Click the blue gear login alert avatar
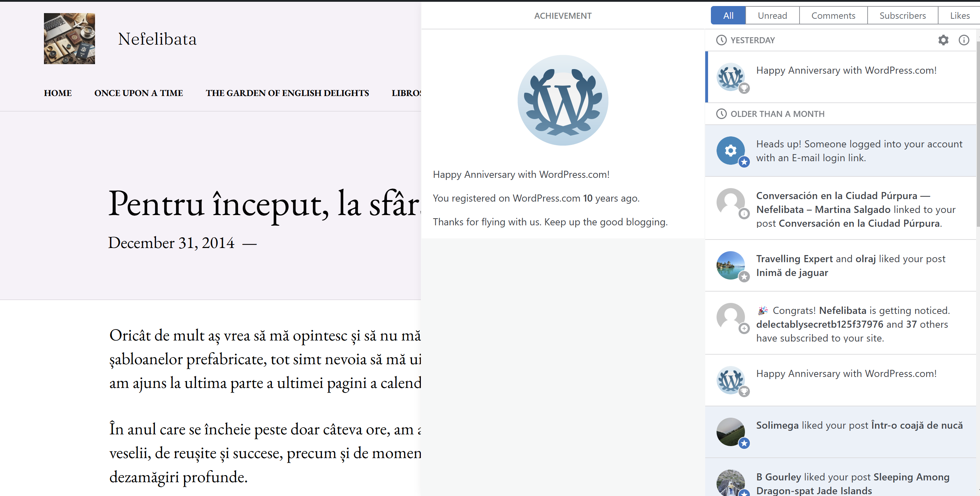 point(730,151)
